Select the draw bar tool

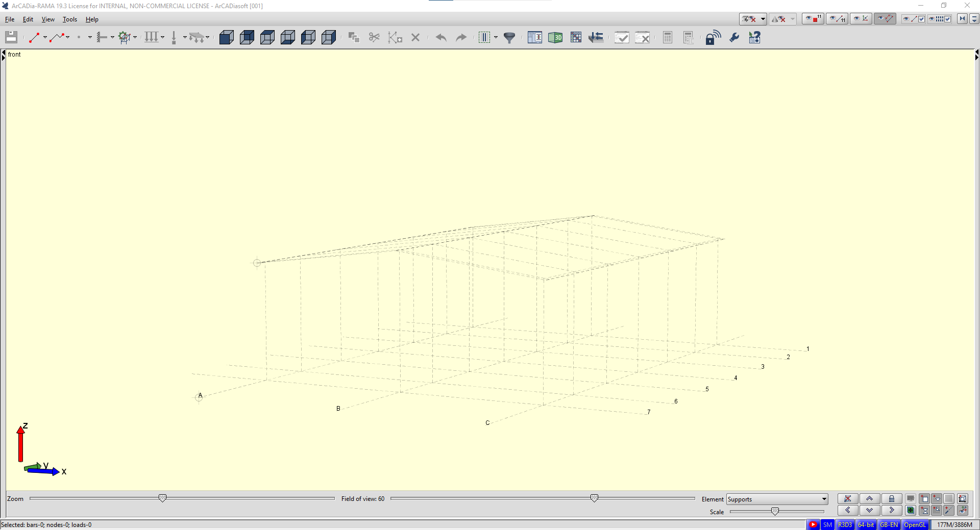(x=34, y=37)
